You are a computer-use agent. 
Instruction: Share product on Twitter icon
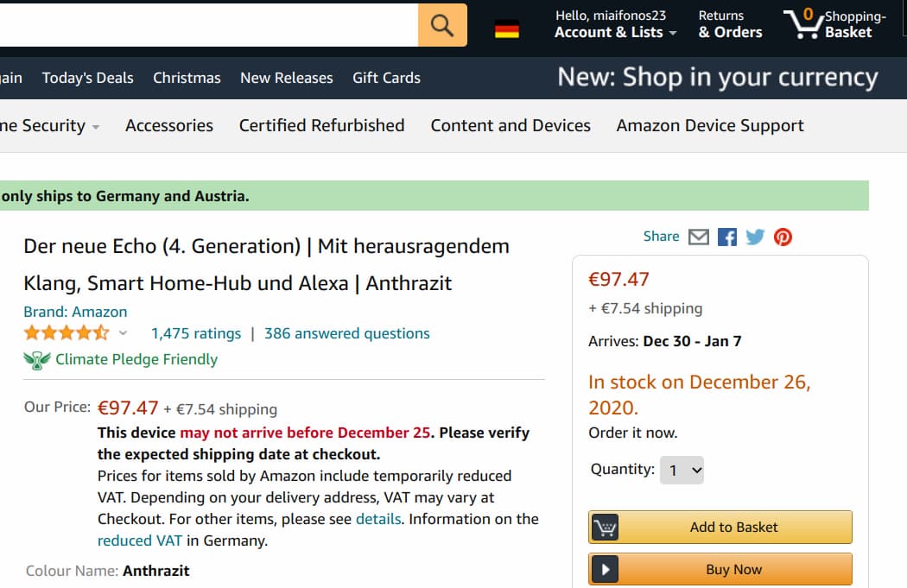pos(755,237)
